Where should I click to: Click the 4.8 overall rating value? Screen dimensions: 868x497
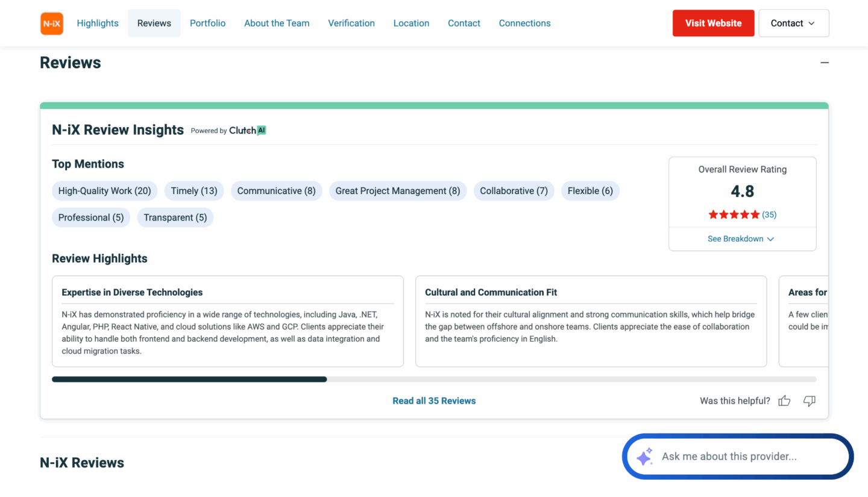pyautogui.click(x=743, y=192)
